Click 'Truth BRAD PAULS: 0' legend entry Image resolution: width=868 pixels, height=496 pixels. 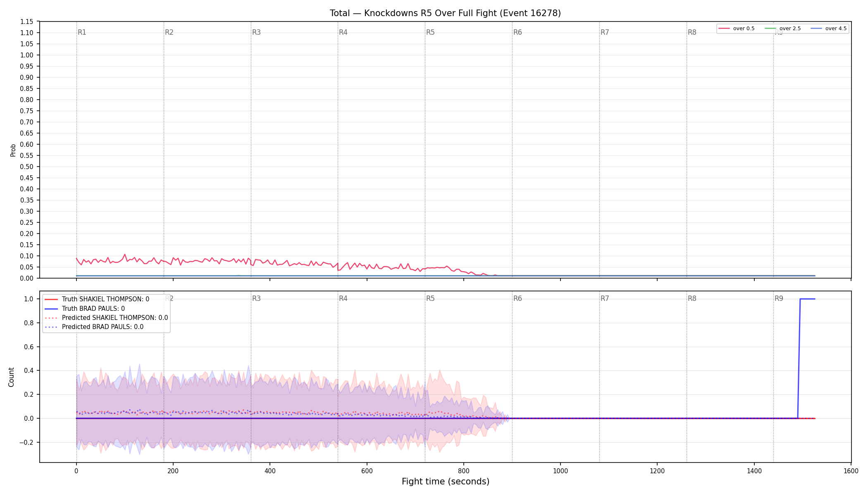[85, 309]
